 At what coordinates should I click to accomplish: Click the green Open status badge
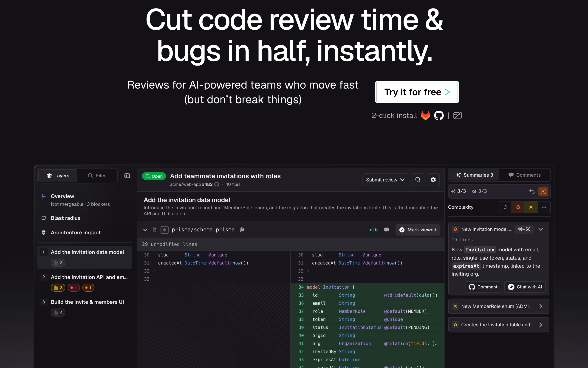point(154,176)
